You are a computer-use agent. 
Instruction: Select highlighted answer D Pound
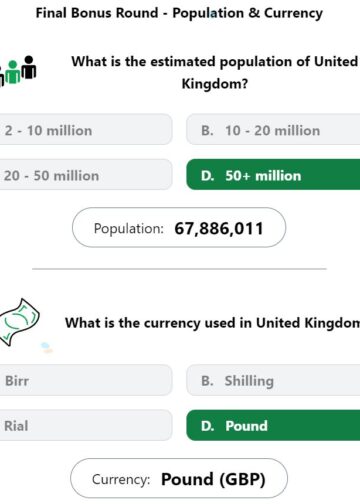click(x=273, y=425)
